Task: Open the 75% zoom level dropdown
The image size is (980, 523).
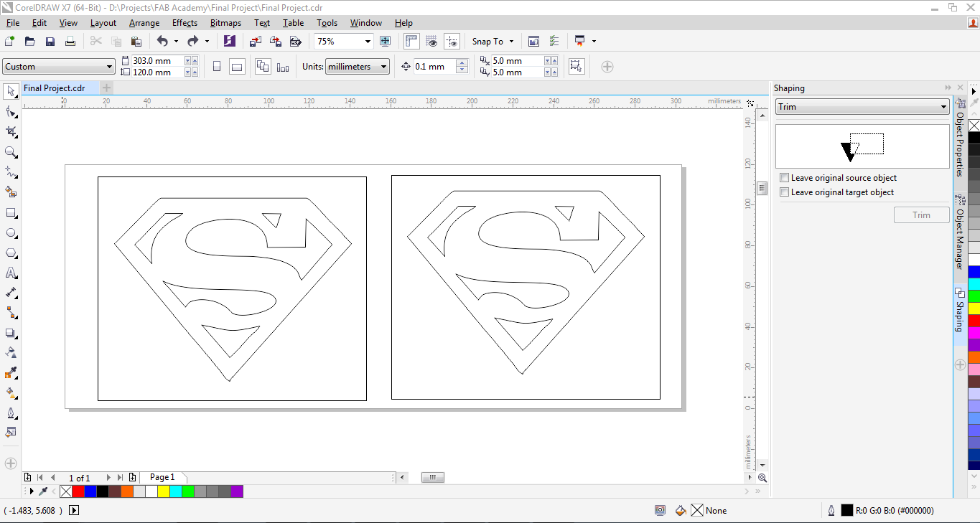Action: pyautogui.click(x=368, y=42)
